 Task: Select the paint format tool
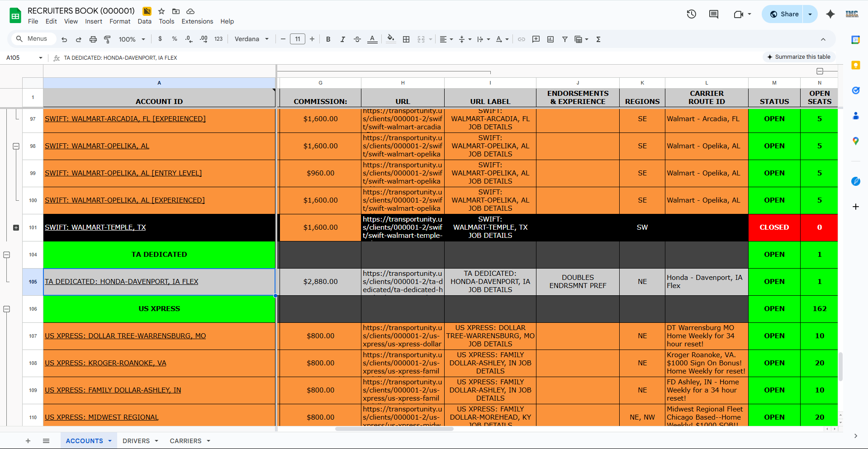(x=107, y=39)
